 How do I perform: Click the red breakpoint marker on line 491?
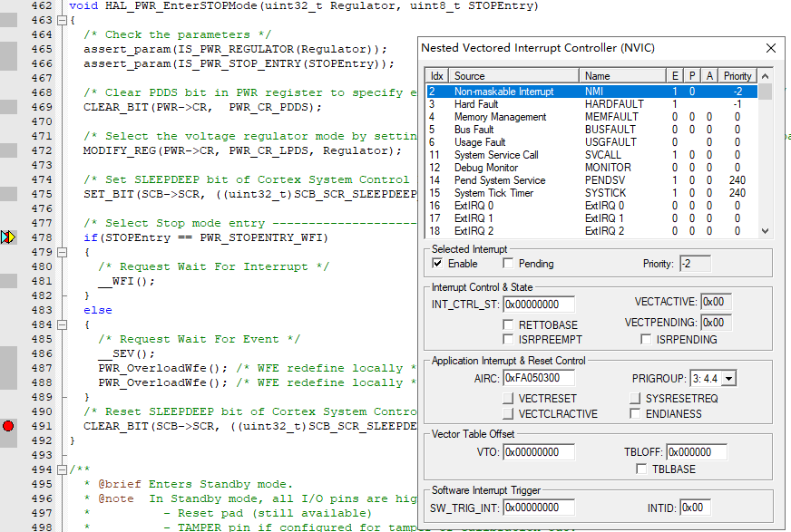coord(8,426)
